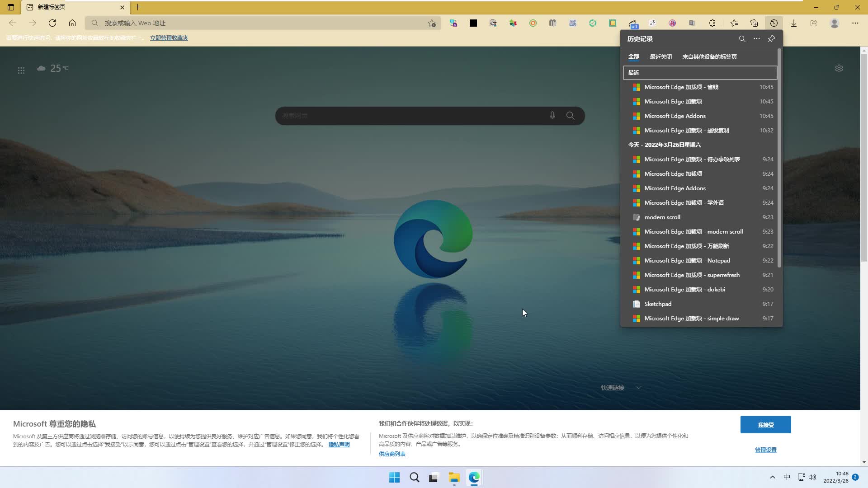Open history entry 'Microsoft Edge 加载项 - simple draw'

point(700,319)
